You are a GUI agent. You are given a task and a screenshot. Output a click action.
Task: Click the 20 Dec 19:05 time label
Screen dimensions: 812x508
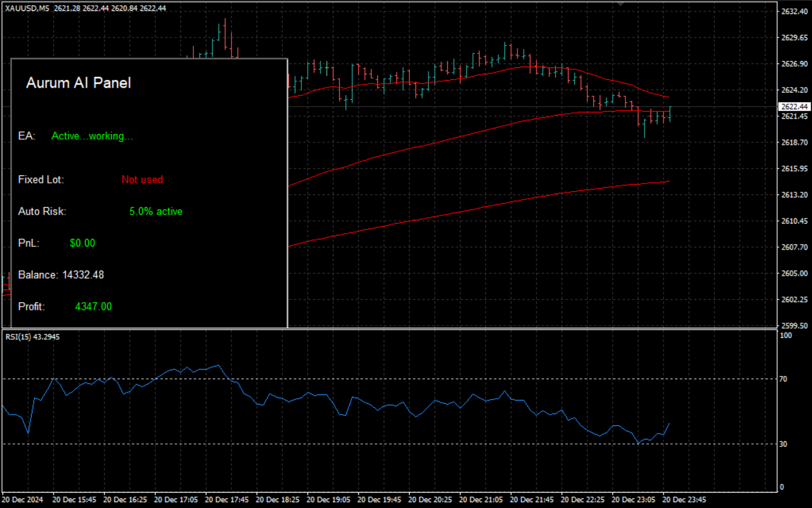(x=328, y=499)
